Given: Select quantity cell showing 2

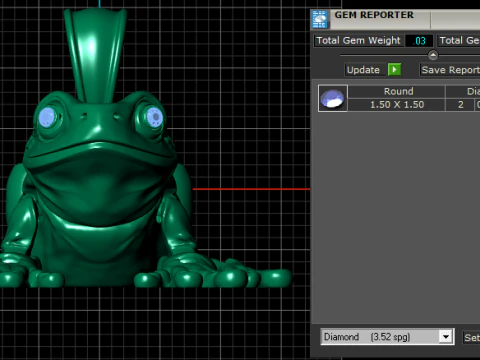Looking at the screenshot, I should tap(460, 105).
